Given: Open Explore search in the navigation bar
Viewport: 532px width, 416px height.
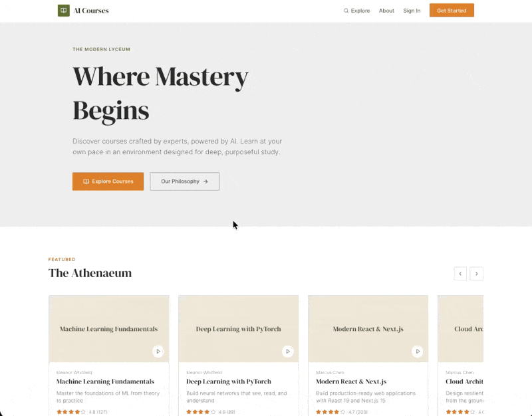Looking at the screenshot, I should coord(356,11).
